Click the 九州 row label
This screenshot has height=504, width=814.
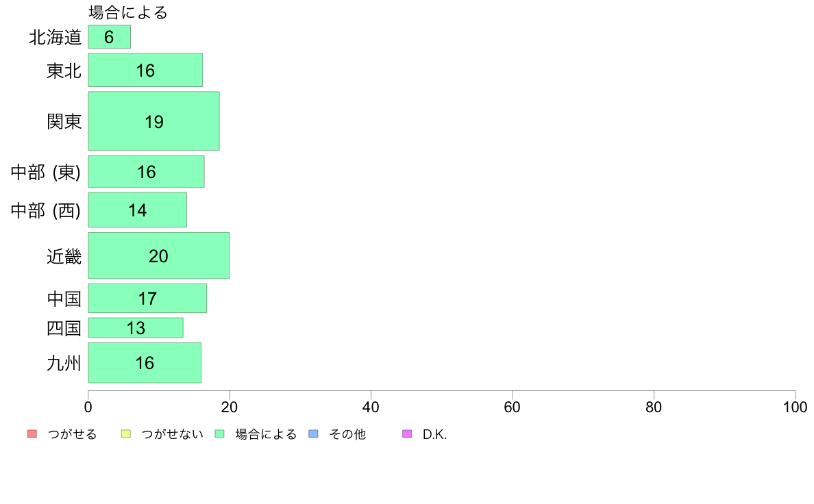pyautogui.click(x=64, y=363)
